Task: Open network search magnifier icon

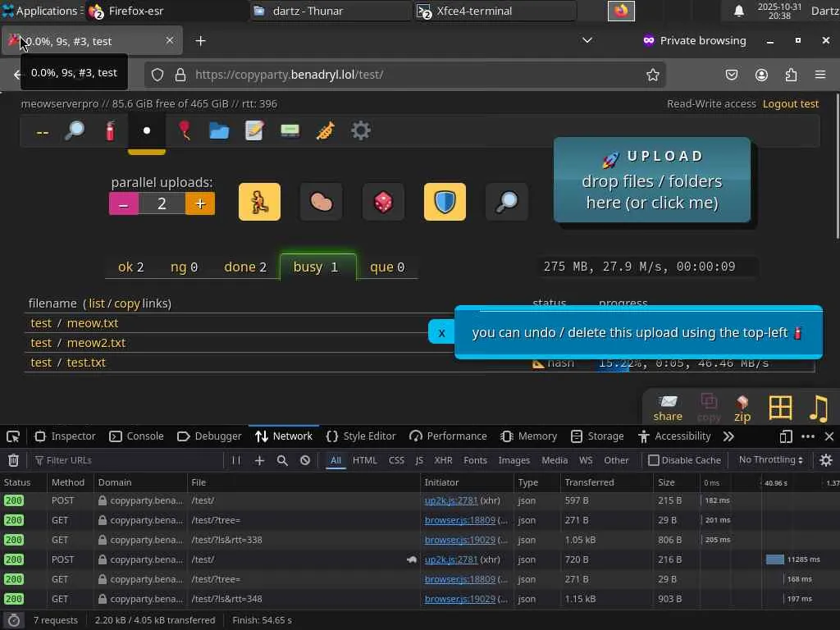Action: pyautogui.click(x=282, y=460)
